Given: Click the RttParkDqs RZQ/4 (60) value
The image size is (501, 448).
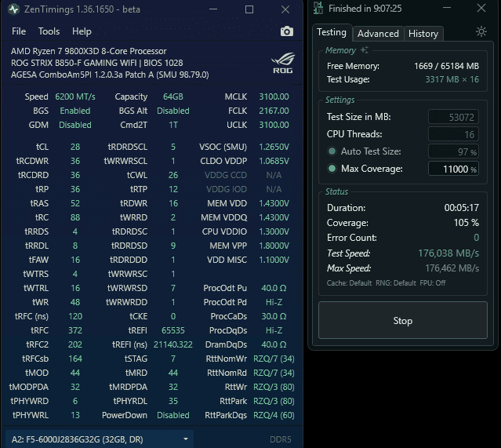Looking at the screenshot, I should 274,415.
